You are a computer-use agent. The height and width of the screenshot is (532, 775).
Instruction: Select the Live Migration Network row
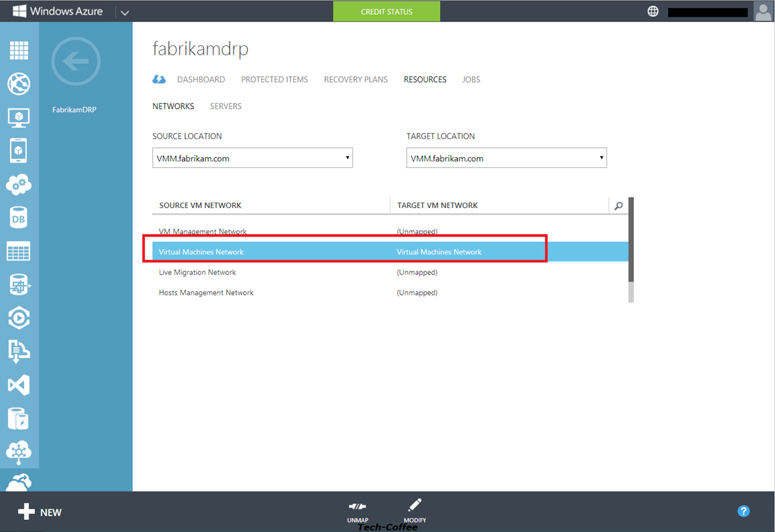[390, 272]
